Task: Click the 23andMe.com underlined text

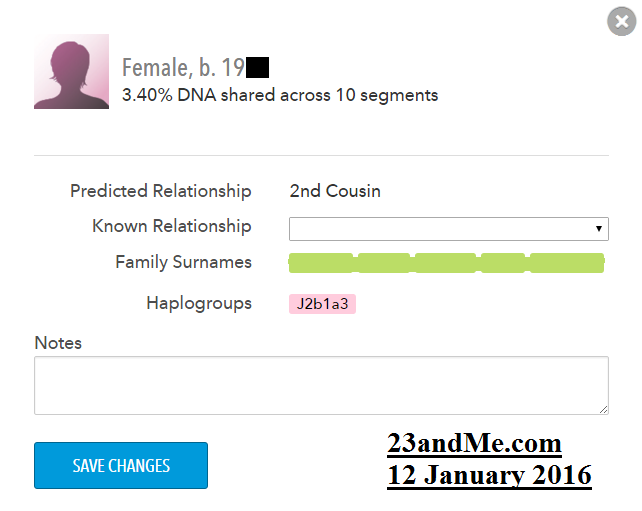Action: (x=475, y=443)
